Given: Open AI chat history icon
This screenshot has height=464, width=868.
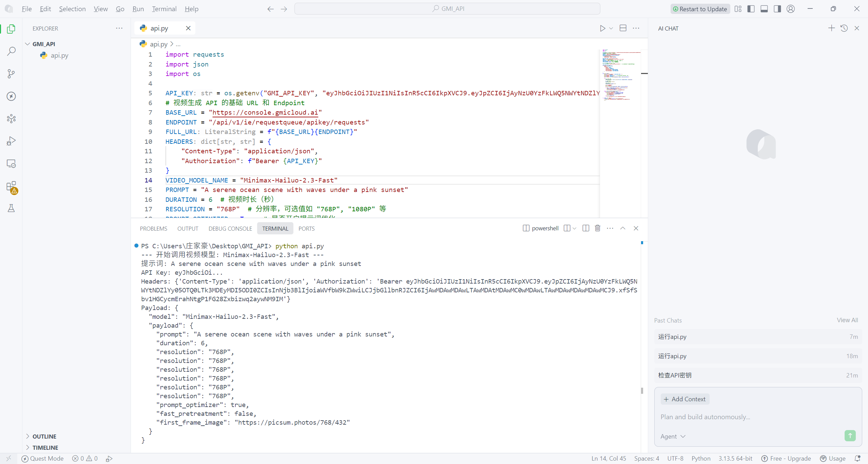Looking at the screenshot, I should point(844,28).
